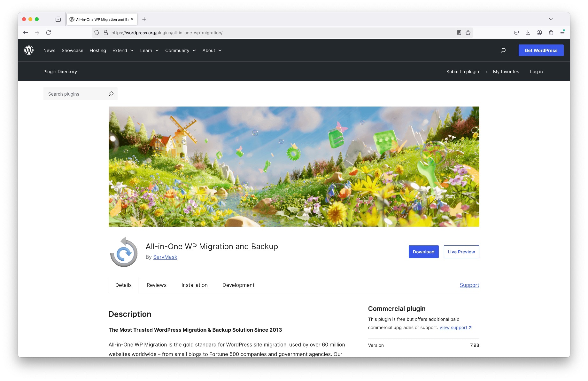The height and width of the screenshot is (381, 588).
Task: Click the Version value 7.93
Action: pos(475,345)
